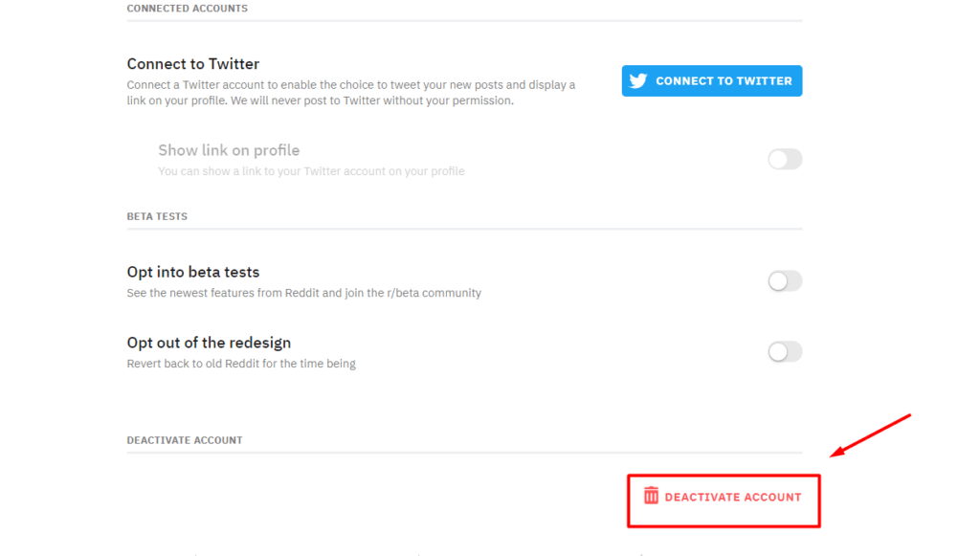This screenshot has width=980, height=556.
Task: Click the CONNECT TO TWITTER button label
Action: coord(724,81)
